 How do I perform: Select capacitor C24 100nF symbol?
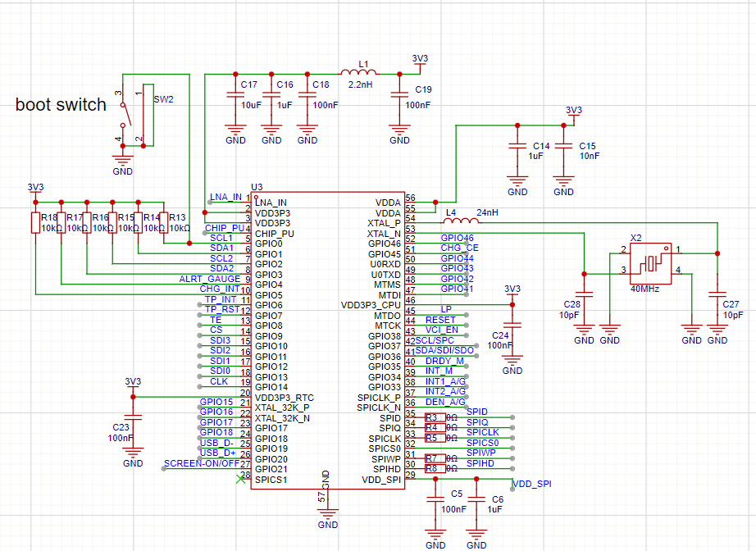512,326
